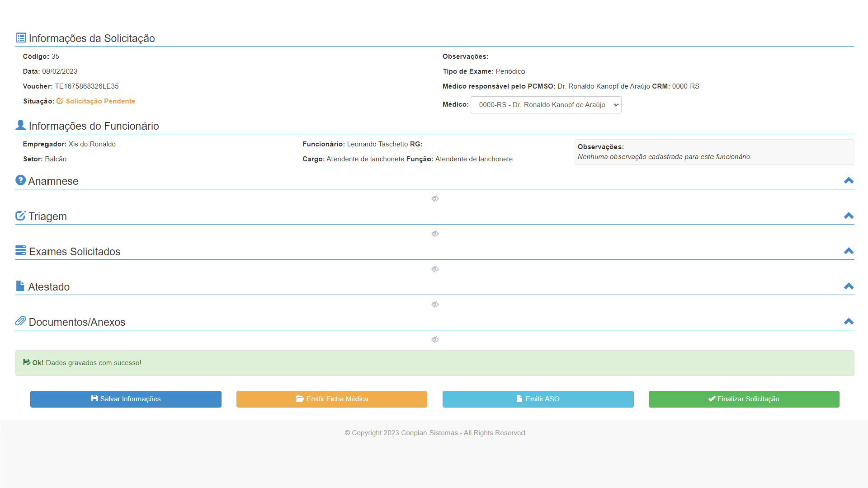Click the Emitir Ficha Médica button
This screenshot has height=488, width=868.
point(331,399)
